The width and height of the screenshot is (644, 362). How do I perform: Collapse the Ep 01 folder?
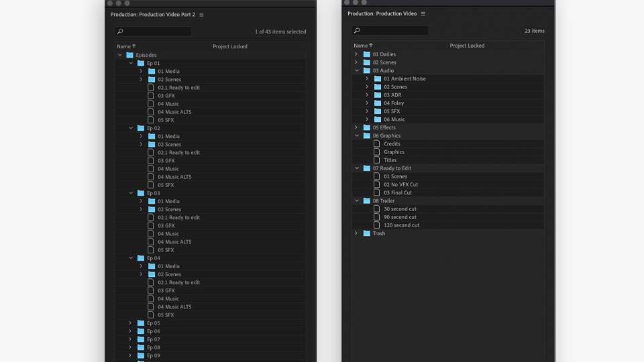[x=131, y=63]
